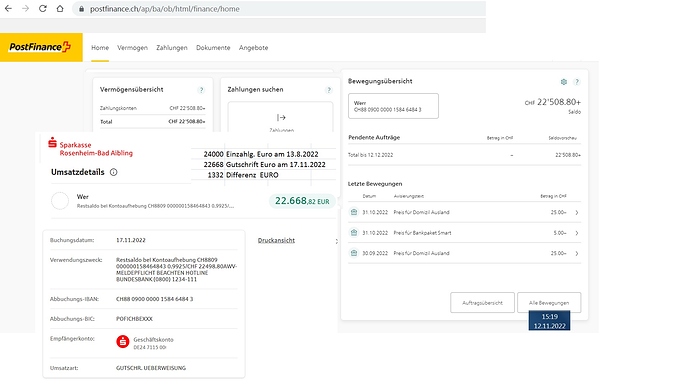
Task: Click the Zahlungen arrow icon in search card
Action: [281, 117]
